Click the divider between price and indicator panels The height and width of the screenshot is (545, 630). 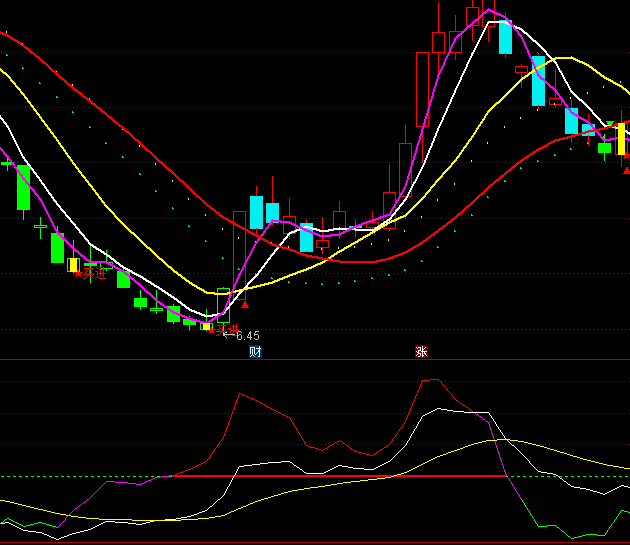[315, 359]
